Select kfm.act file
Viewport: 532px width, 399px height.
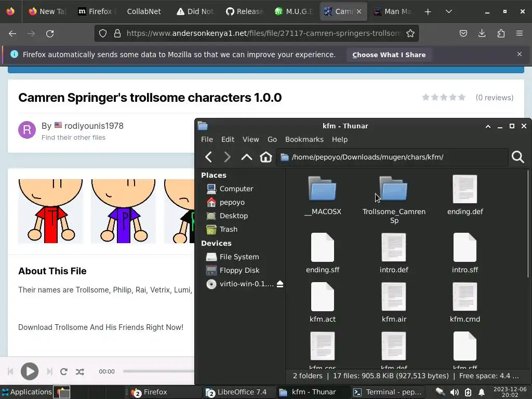point(322,303)
